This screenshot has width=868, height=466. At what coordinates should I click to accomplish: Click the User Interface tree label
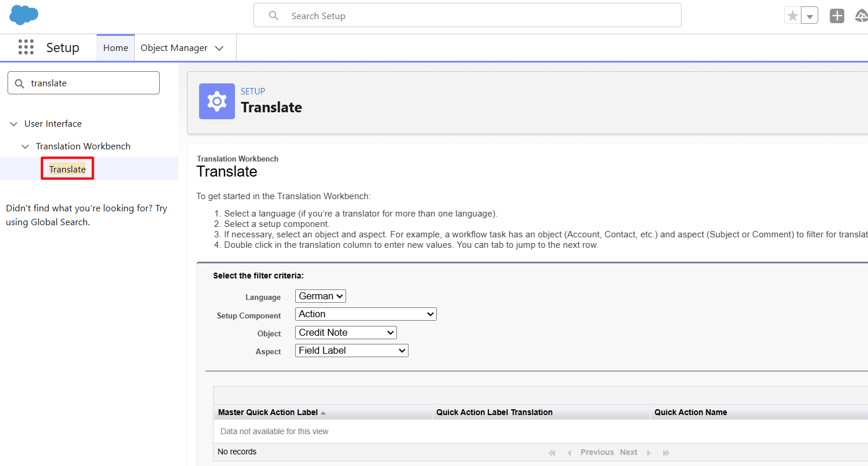click(x=53, y=124)
